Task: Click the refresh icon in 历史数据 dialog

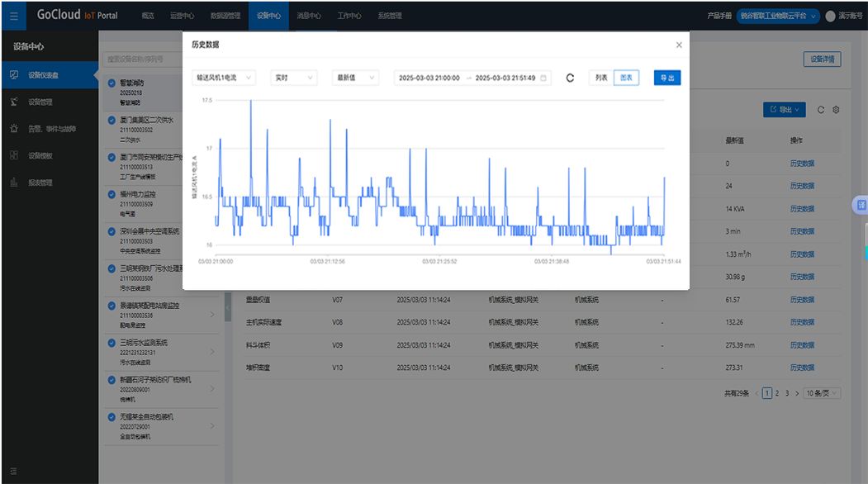Action: pyautogui.click(x=570, y=78)
